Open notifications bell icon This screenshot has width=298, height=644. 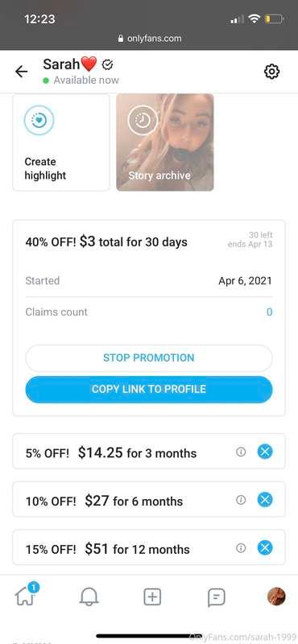[x=89, y=597]
